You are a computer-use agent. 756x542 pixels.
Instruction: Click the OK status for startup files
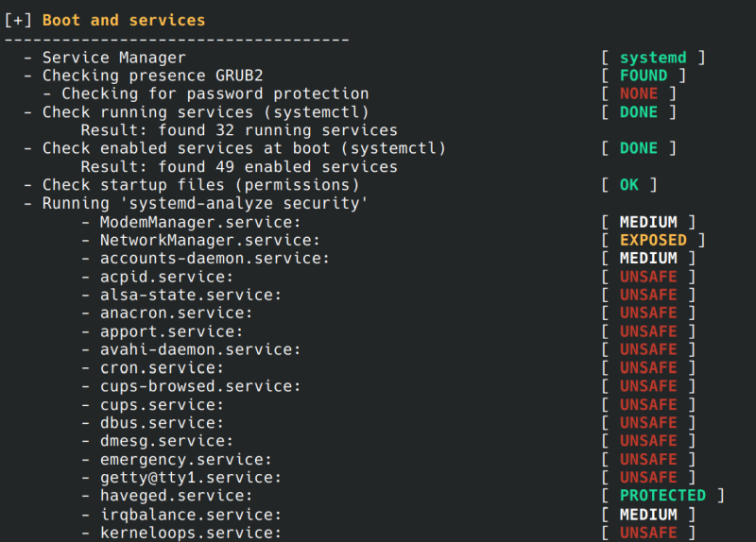pos(629,185)
